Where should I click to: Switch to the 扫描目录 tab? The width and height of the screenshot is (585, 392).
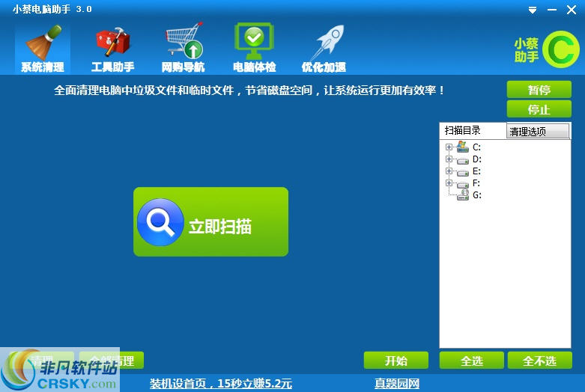(x=473, y=131)
